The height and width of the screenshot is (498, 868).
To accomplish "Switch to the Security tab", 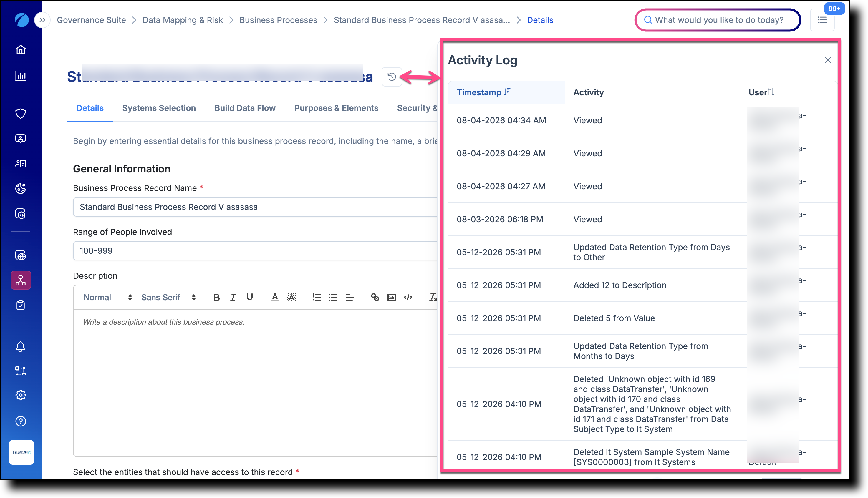I will click(x=417, y=108).
